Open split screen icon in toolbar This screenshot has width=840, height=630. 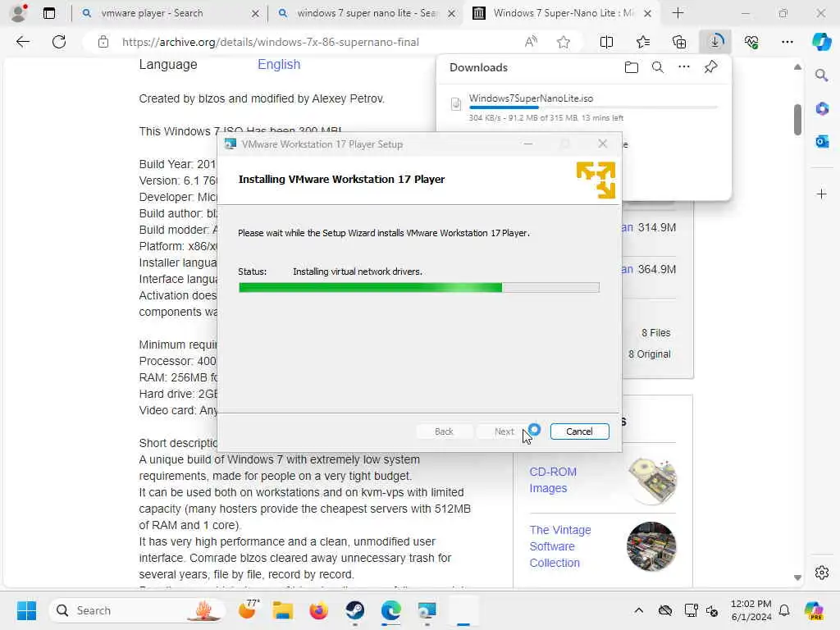pos(606,42)
